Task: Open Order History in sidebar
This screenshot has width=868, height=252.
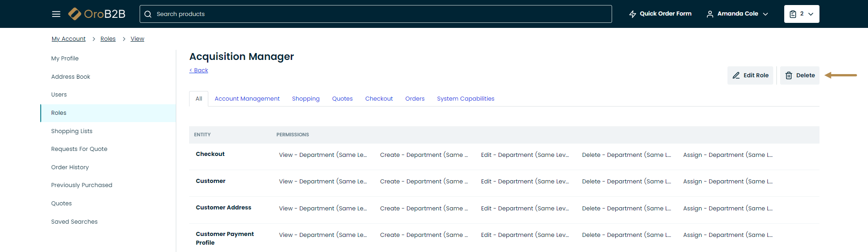Action: pyautogui.click(x=70, y=167)
